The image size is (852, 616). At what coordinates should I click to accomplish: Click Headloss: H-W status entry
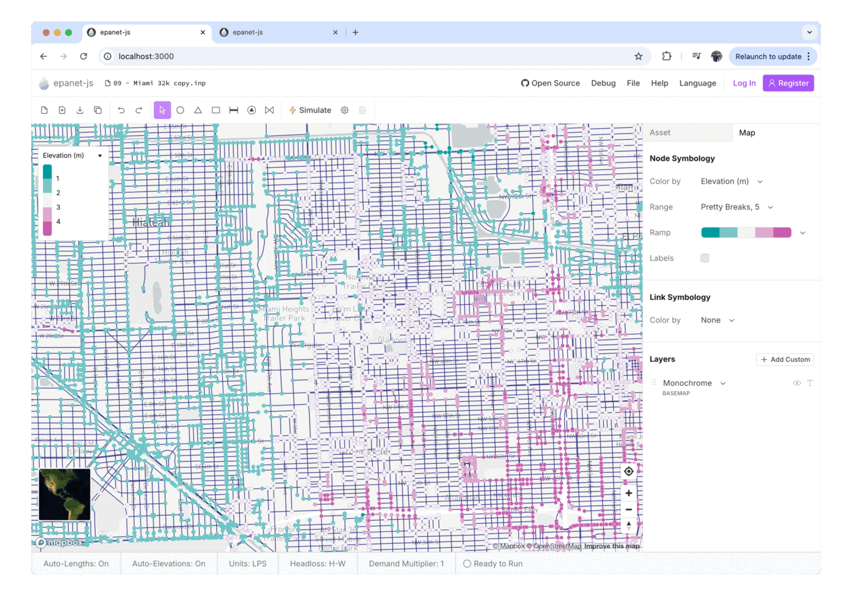click(x=318, y=564)
